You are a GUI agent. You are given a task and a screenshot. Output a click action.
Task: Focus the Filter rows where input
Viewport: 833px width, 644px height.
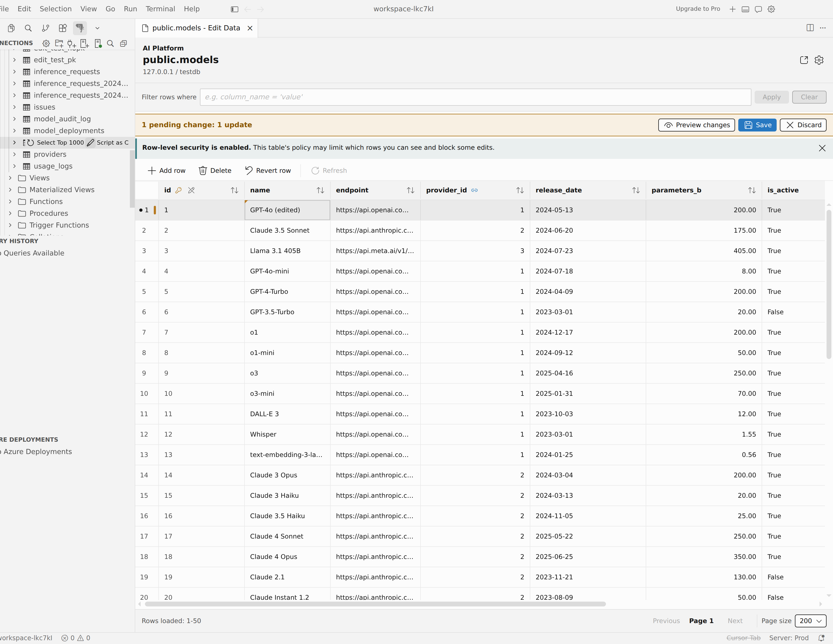coord(475,97)
